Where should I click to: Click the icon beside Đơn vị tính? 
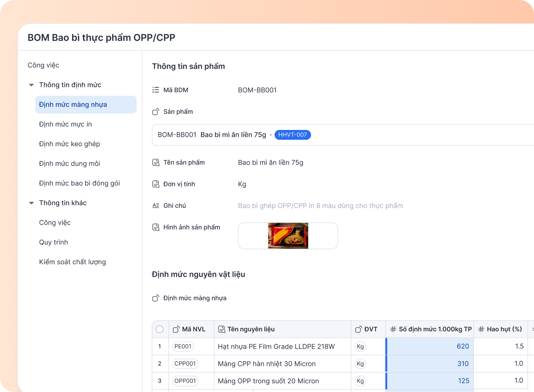(156, 184)
